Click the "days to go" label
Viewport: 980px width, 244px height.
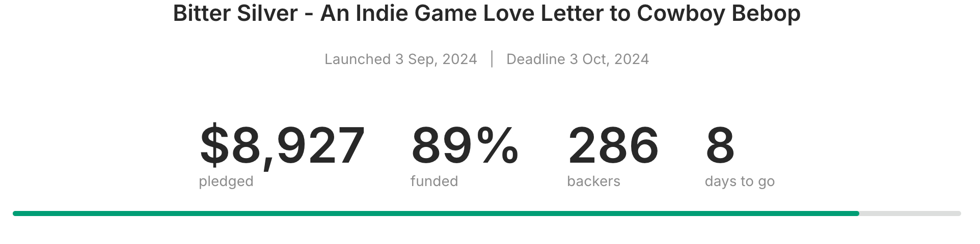pyautogui.click(x=740, y=181)
